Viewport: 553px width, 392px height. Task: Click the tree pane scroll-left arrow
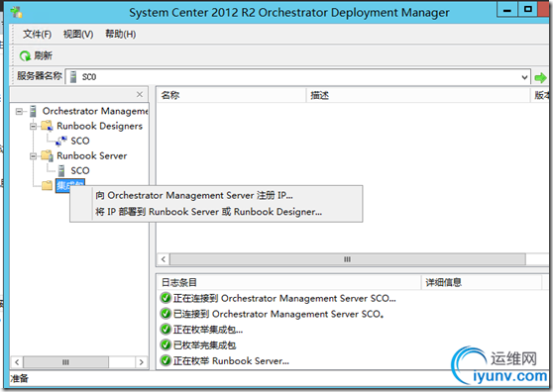point(17,362)
